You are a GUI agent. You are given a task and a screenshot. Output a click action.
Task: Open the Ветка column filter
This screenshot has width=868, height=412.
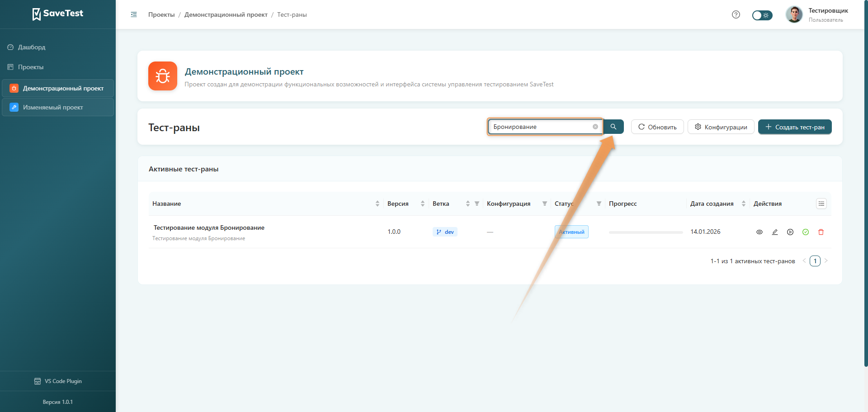477,204
